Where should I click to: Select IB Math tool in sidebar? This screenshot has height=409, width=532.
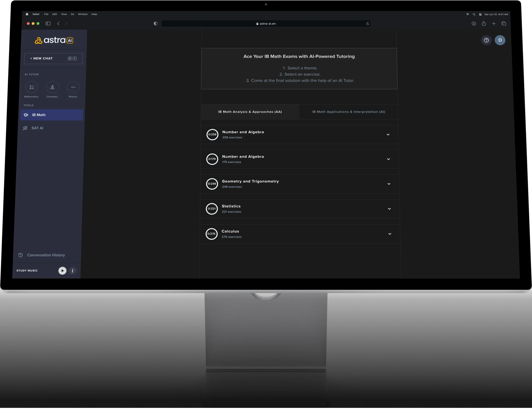pos(52,115)
